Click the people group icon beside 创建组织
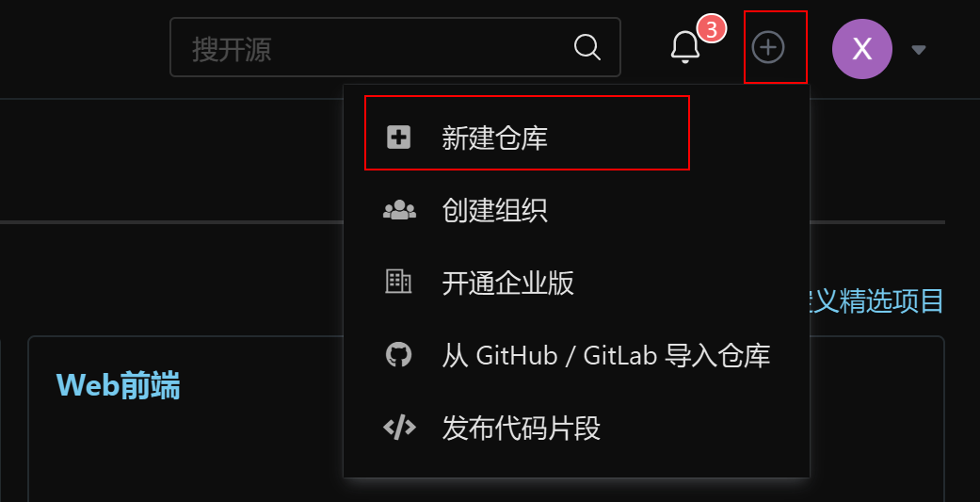 coord(399,211)
